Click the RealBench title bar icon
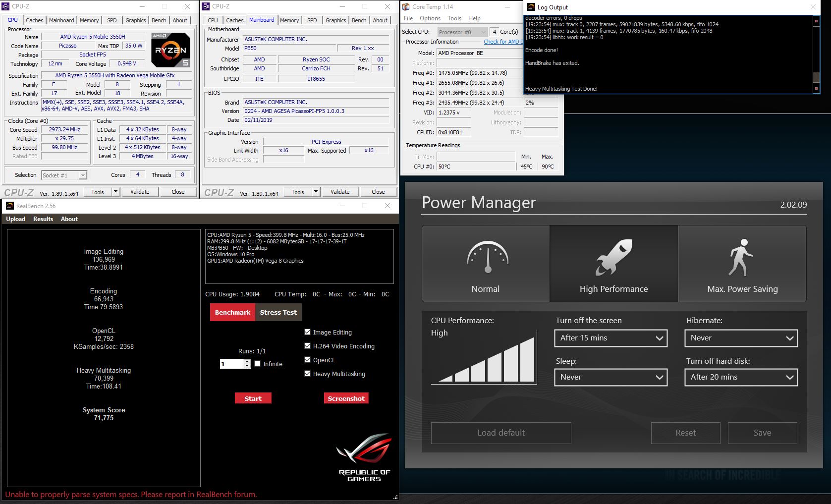This screenshot has width=831, height=504. click(9, 206)
